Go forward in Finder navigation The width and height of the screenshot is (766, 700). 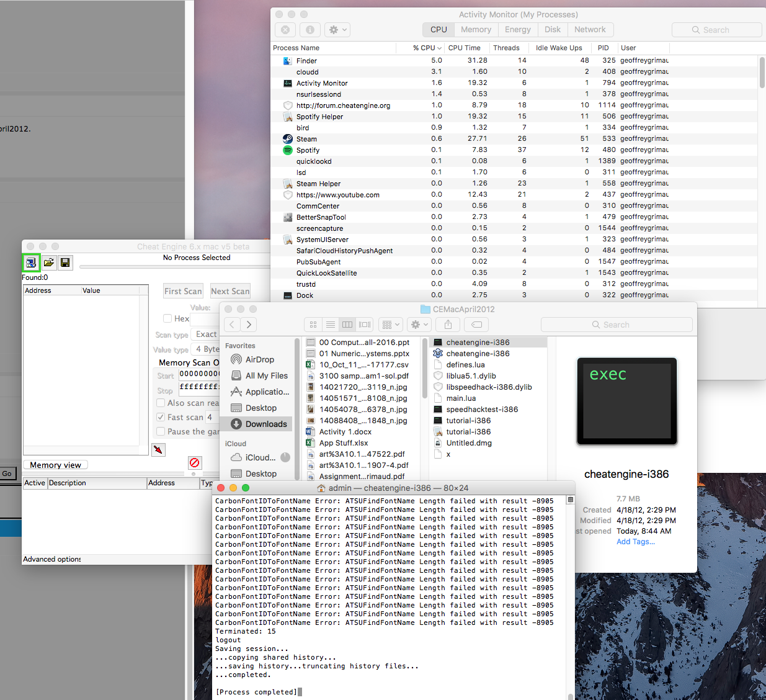pos(249,325)
